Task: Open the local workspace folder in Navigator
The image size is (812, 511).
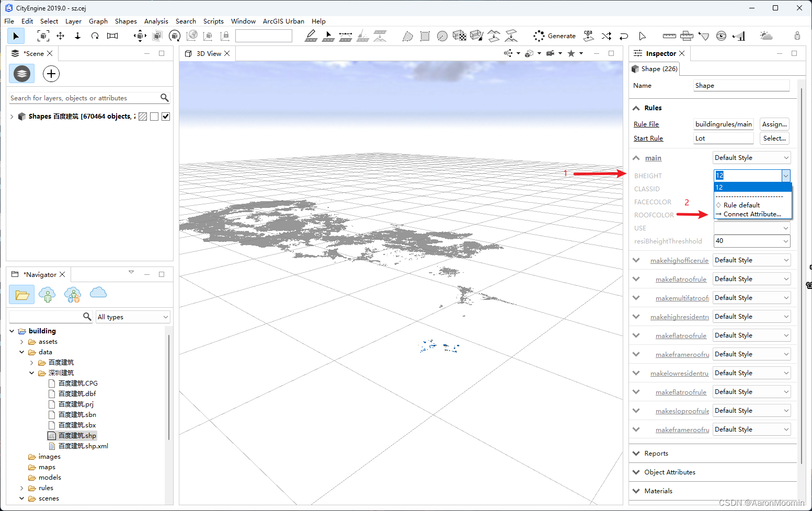Action: click(x=21, y=294)
